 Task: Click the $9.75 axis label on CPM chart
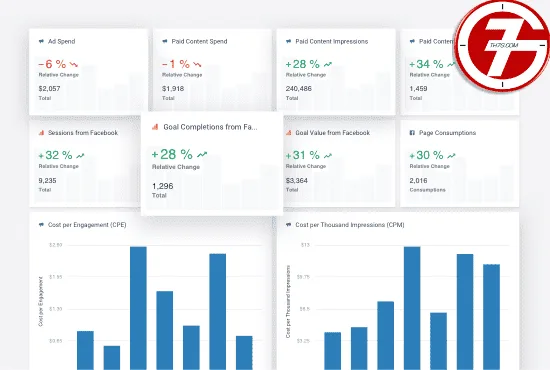click(303, 277)
